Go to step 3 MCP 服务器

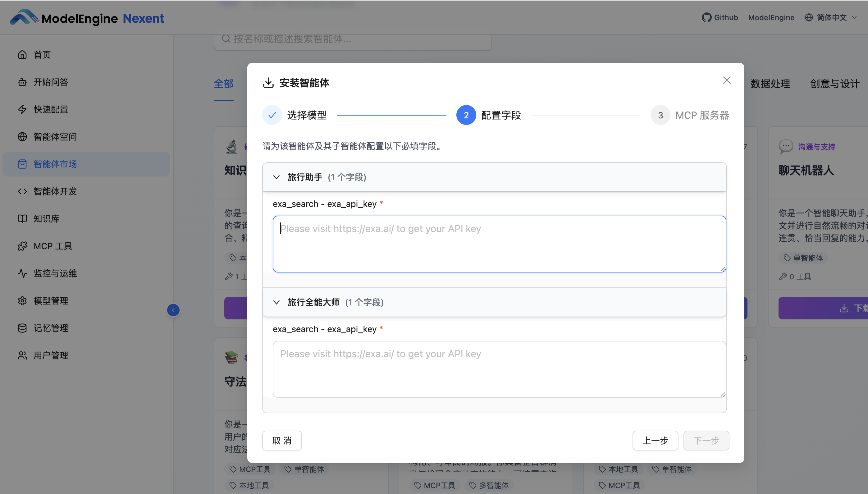[660, 115]
